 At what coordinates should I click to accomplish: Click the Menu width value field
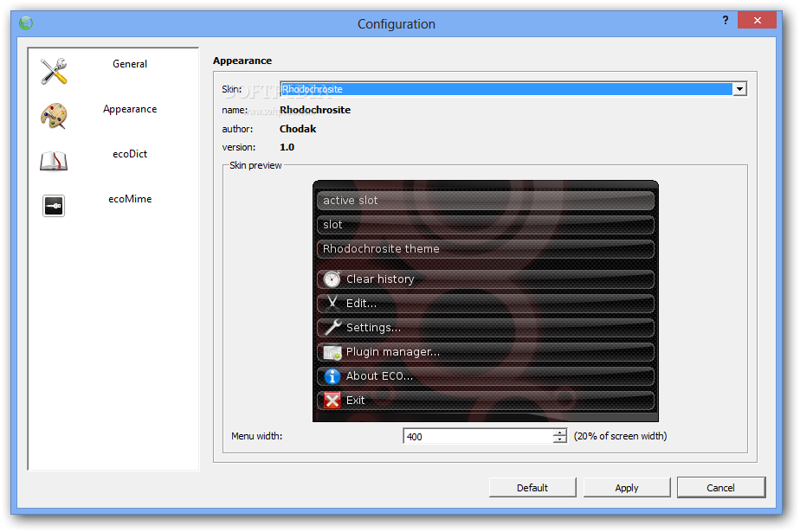tap(478, 436)
